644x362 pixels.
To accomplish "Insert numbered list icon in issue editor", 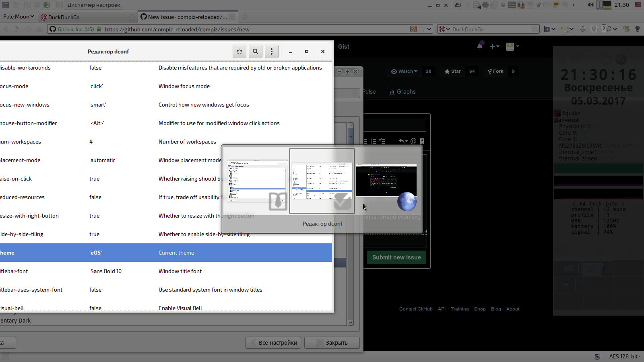I will tap(374, 141).
